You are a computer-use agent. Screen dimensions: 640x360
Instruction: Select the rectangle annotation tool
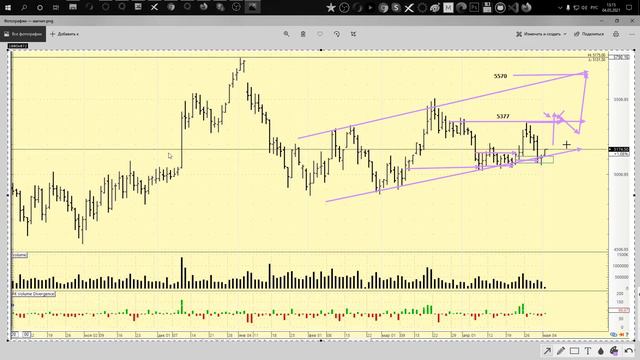tap(574, 351)
